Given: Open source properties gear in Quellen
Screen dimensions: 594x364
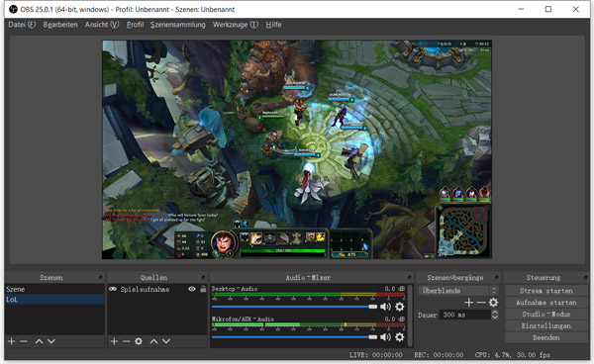Looking at the screenshot, I should coord(139,341).
